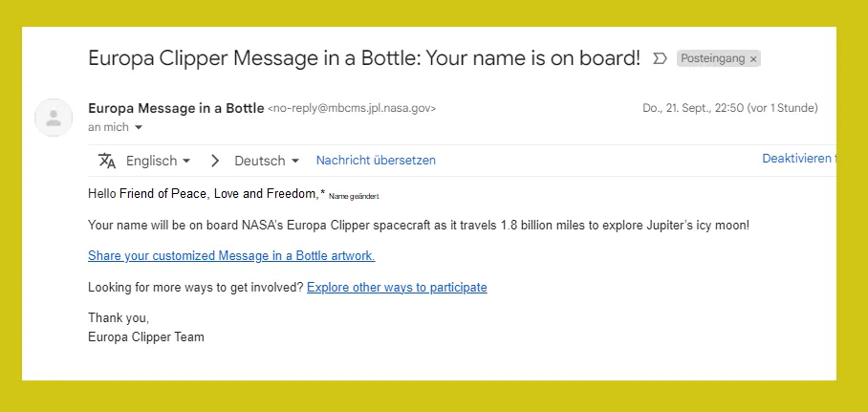Click the Posteingang label chip

(719, 58)
